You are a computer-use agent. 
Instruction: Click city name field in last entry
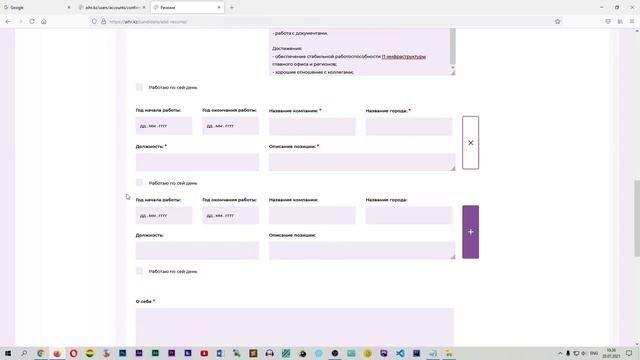point(409,215)
